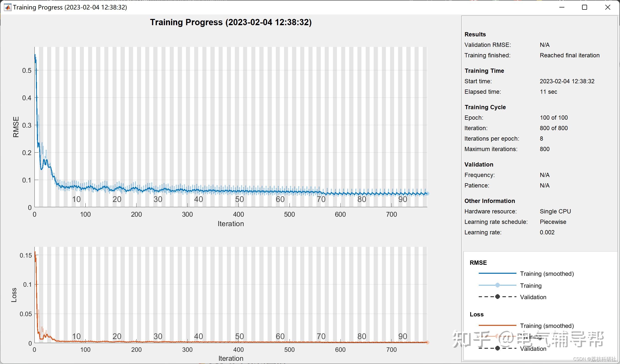
Task: Select final data point on Loss curve
Action: click(427, 342)
